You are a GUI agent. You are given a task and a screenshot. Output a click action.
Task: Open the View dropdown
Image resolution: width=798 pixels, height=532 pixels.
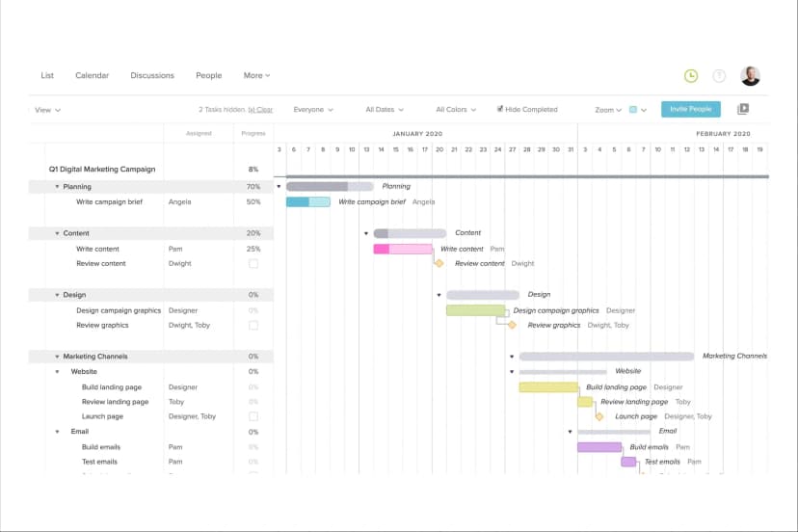pos(47,110)
